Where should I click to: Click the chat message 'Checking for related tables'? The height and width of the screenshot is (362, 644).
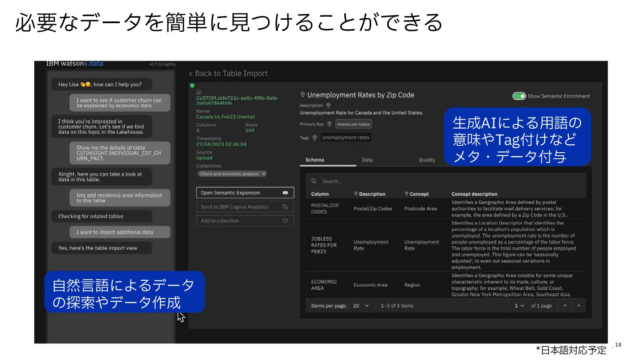click(x=102, y=217)
